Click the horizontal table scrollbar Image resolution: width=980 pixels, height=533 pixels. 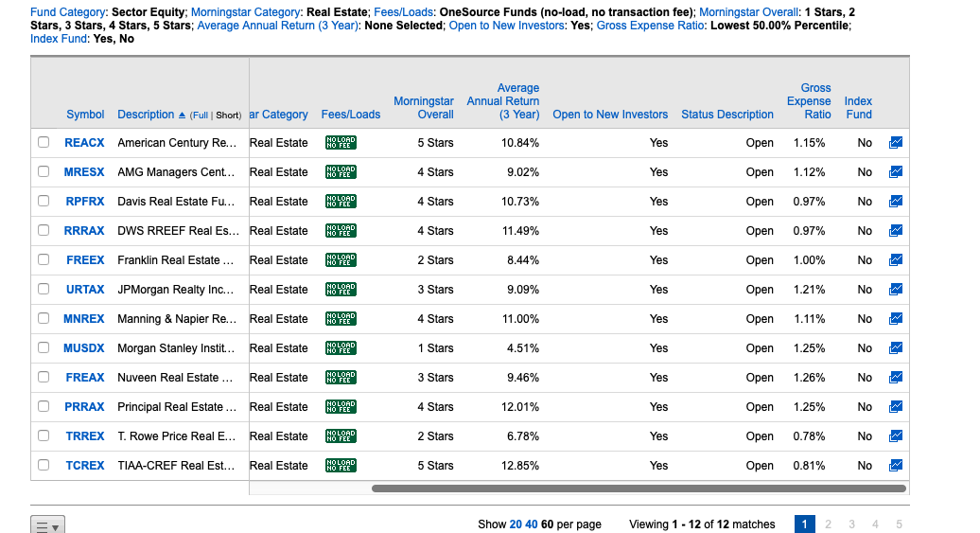coord(639,489)
